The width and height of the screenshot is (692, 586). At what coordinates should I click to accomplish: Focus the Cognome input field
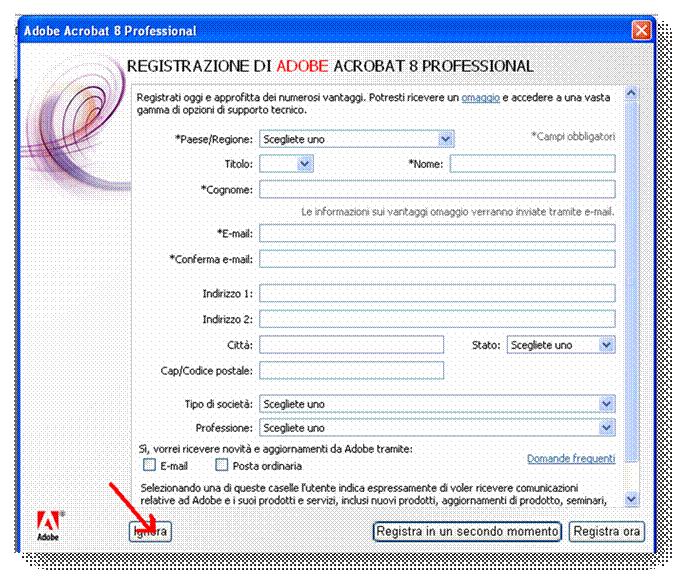(x=437, y=189)
